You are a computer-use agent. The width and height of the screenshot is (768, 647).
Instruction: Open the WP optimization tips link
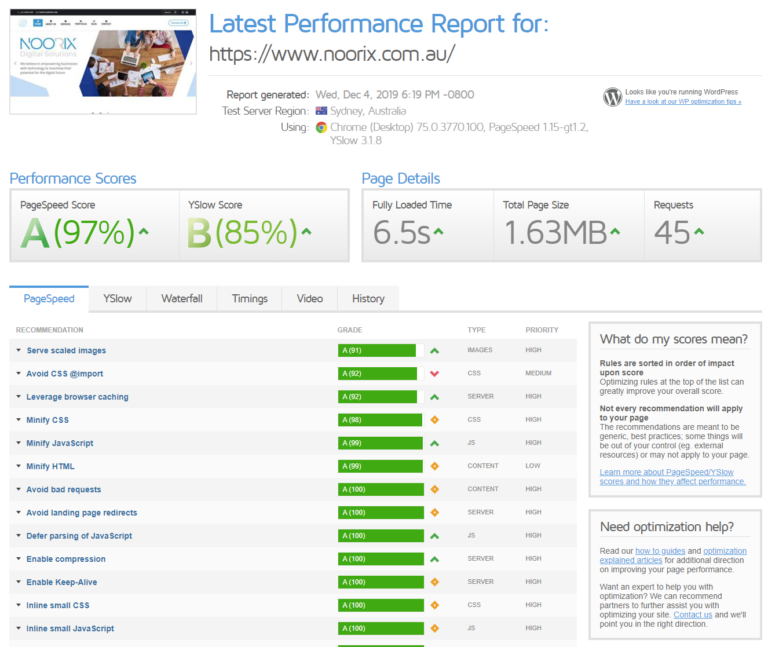683,102
